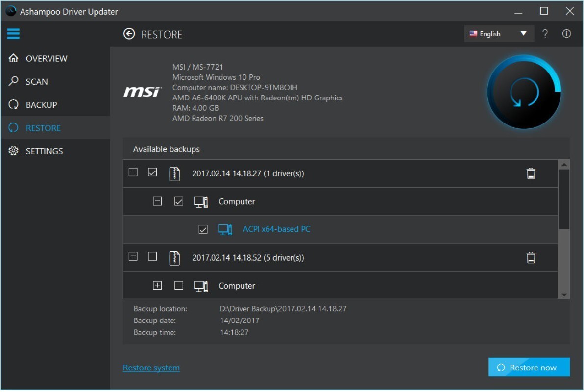Uncheck the 2017.02.14 14.18.27 backup checkbox

[152, 172]
